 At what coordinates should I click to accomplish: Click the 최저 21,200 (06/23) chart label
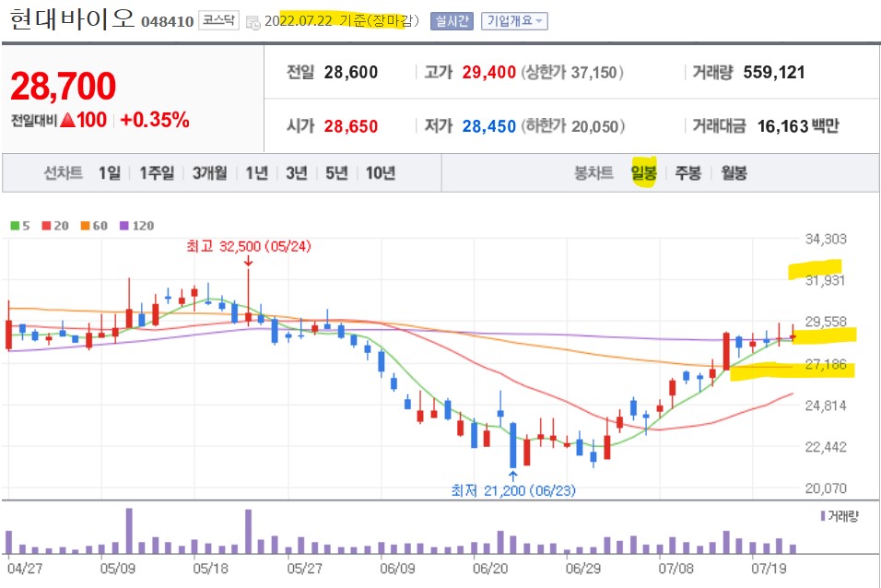pos(513,490)
